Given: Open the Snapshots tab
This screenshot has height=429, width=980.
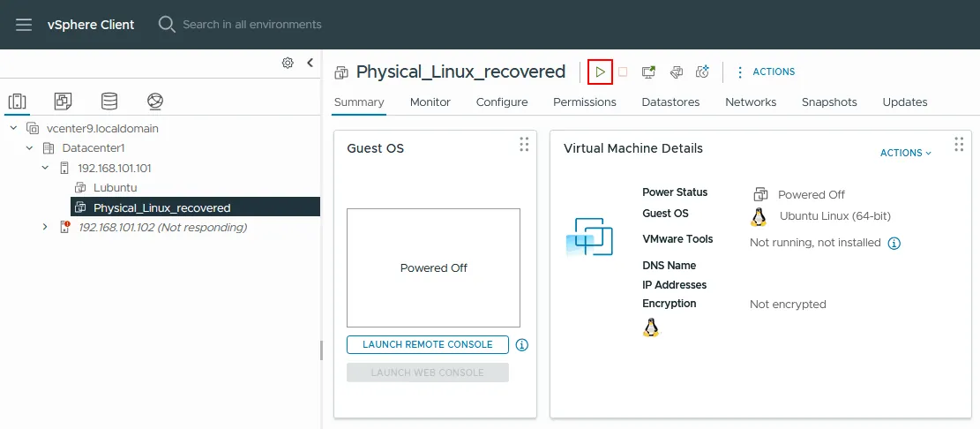Looking at the screenshot, I should coord(829,102).
